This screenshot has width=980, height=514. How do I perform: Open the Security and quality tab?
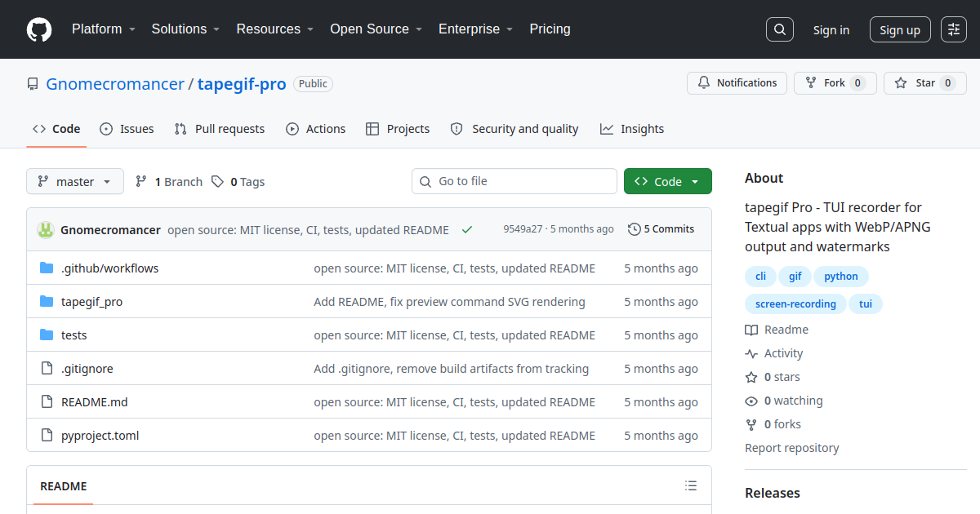pyautogui.click(x=514, y=129)
